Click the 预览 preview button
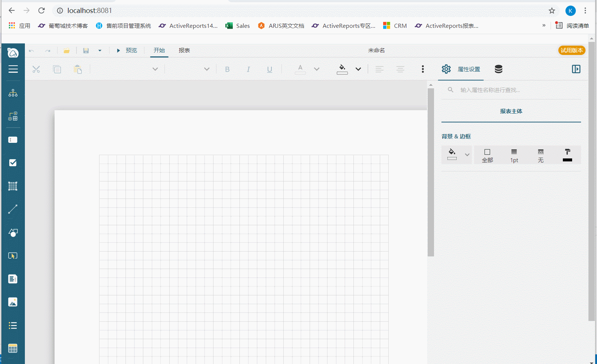Viewport: 597px width, 364px height. pyautogui.click(x=127, y=50)
